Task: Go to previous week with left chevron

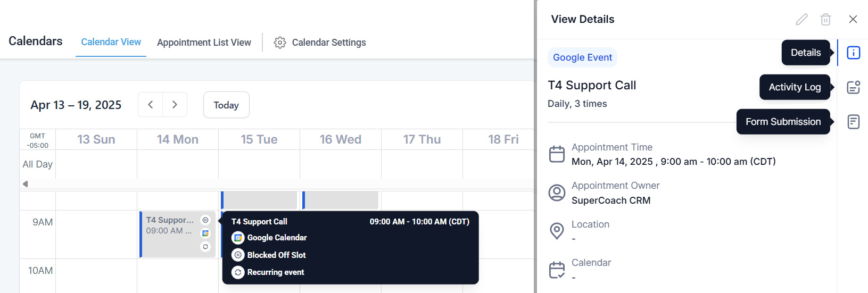Action: (151, 105)
